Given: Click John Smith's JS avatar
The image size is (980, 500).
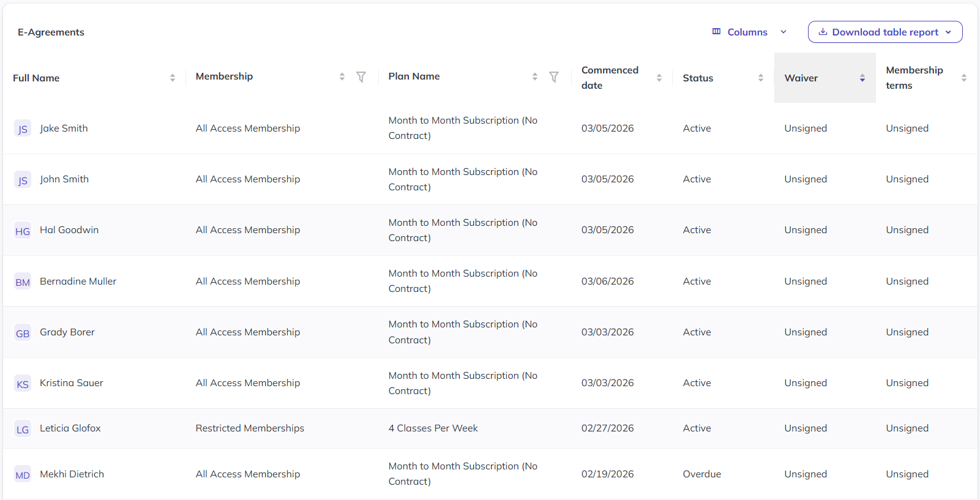Looking at the screenshot, I should pyautogui.click(x=23, y=179).
